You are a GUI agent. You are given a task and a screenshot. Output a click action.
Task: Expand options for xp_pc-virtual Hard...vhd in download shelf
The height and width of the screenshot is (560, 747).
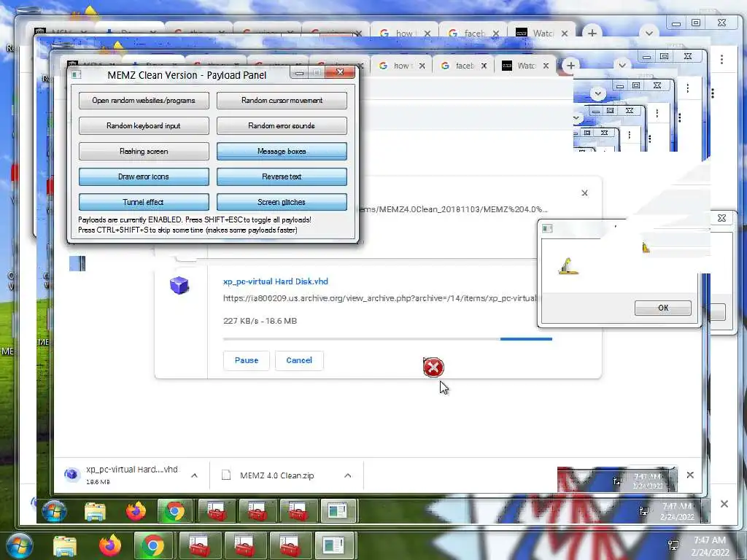tap(194, 475)
